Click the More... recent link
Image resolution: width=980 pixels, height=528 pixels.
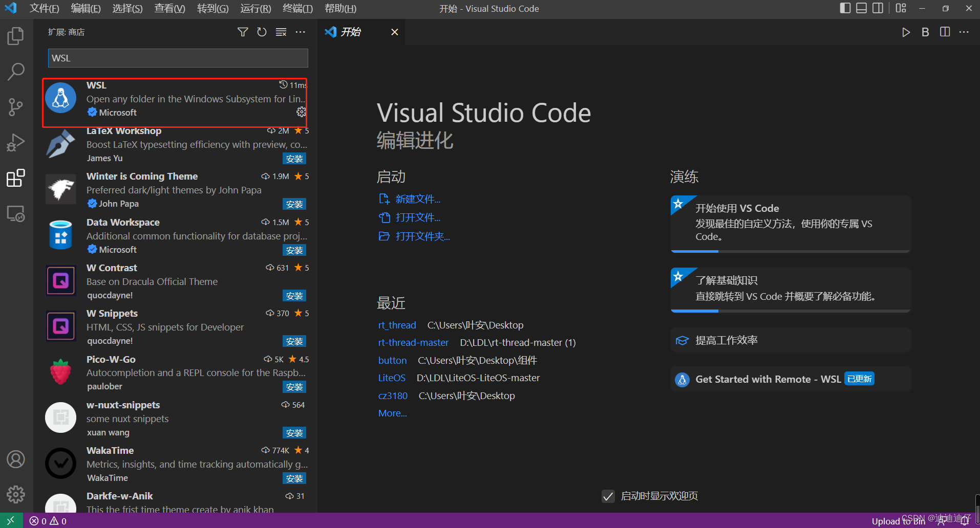392,413
